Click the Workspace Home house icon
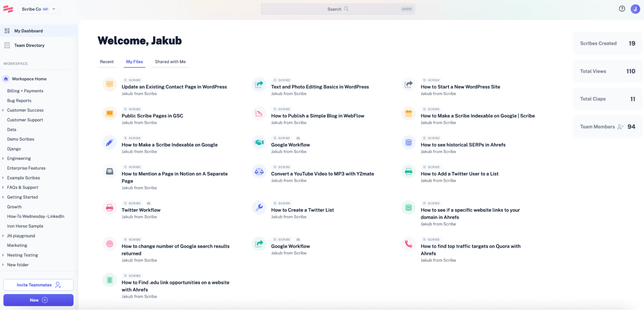 6,79
